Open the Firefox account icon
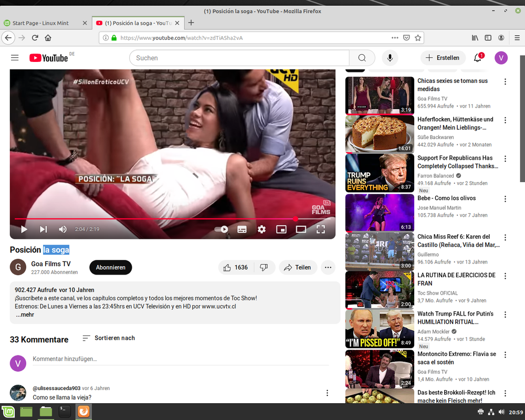This screenshot has height=420, width=525. (x=501, y=37)
